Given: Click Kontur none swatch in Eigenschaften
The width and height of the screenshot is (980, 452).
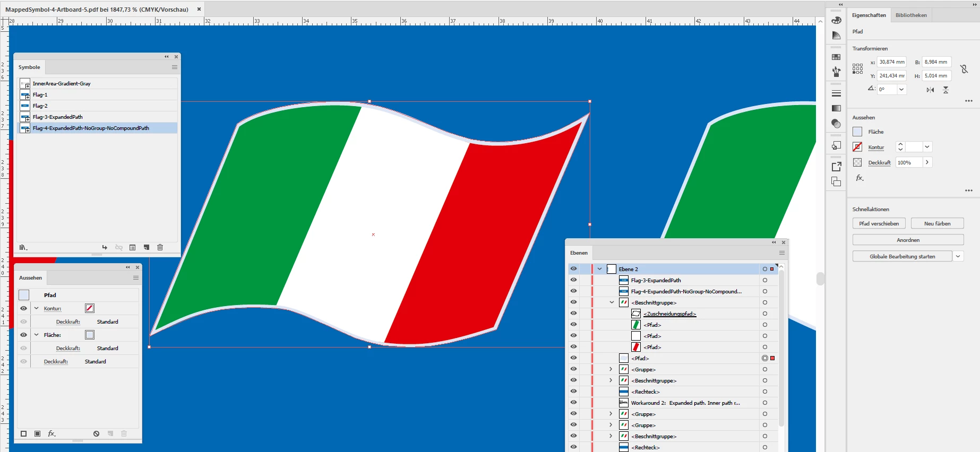Looking at the screenshot, I should click(x=857, y=147).
